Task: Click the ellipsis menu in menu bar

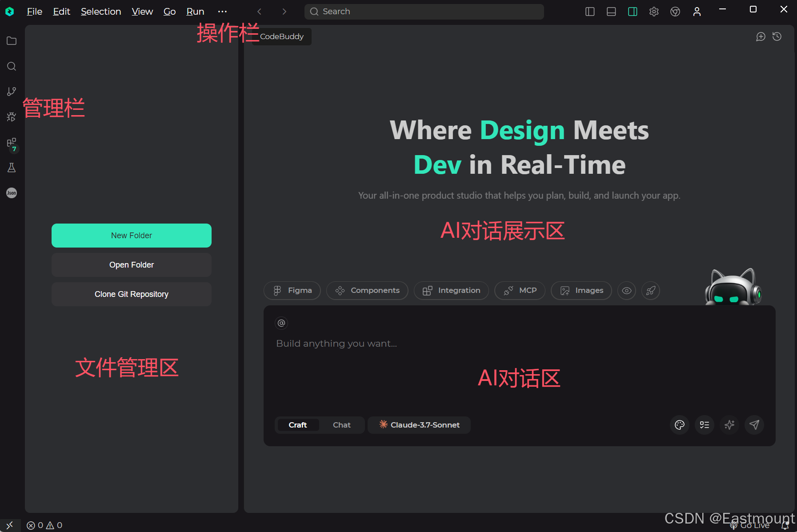Action: pyautogui.click(x=223, y=12)
